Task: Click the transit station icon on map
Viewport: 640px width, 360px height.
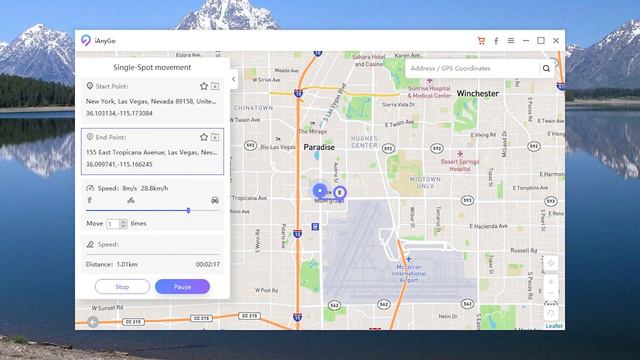Action: 315,227
